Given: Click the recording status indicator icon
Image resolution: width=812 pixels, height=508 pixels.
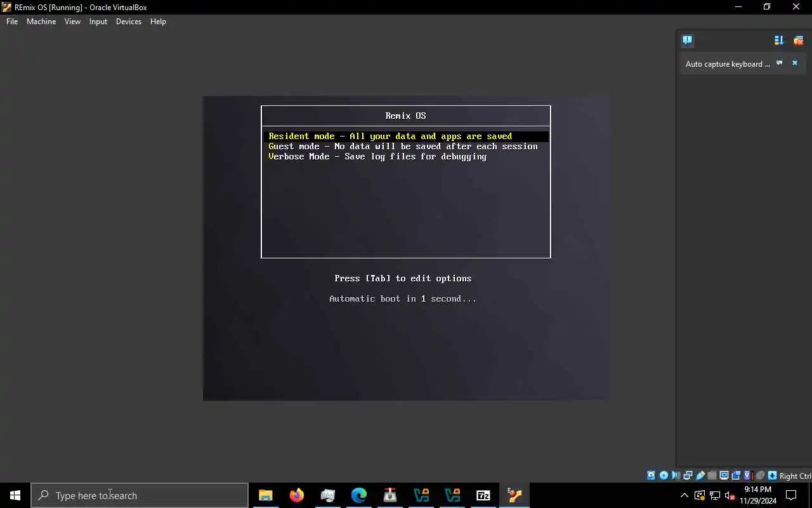Looking at the screenshot, I should 737,476.
